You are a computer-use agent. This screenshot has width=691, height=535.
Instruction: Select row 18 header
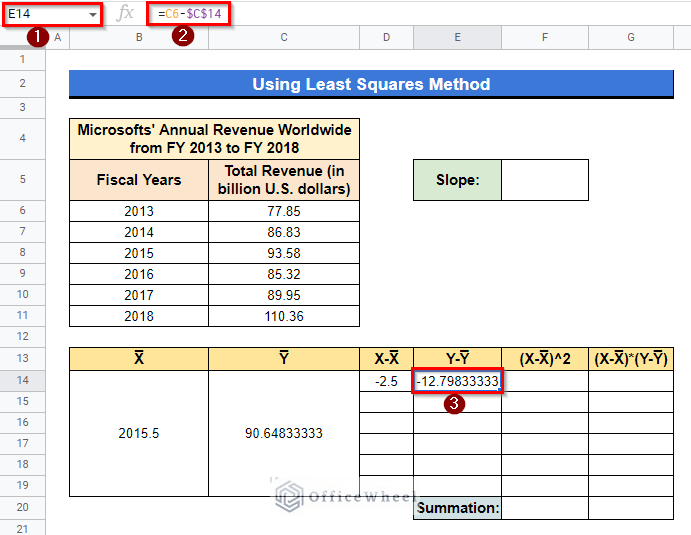pyautogui.click(x=22, y=464)
